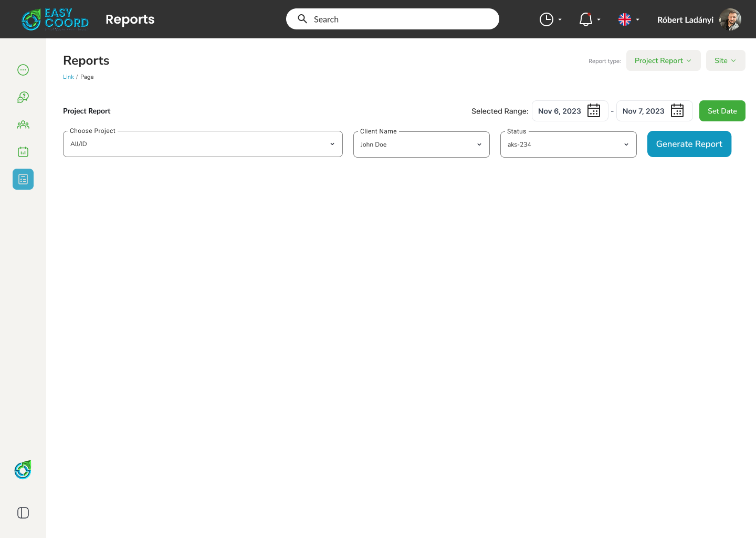
Task: Open the Project Report type dropdown
Action: [x=663, y=60]
